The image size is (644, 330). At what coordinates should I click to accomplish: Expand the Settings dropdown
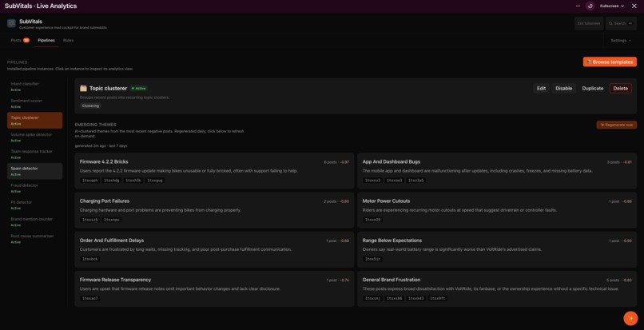tap(621, 41)
